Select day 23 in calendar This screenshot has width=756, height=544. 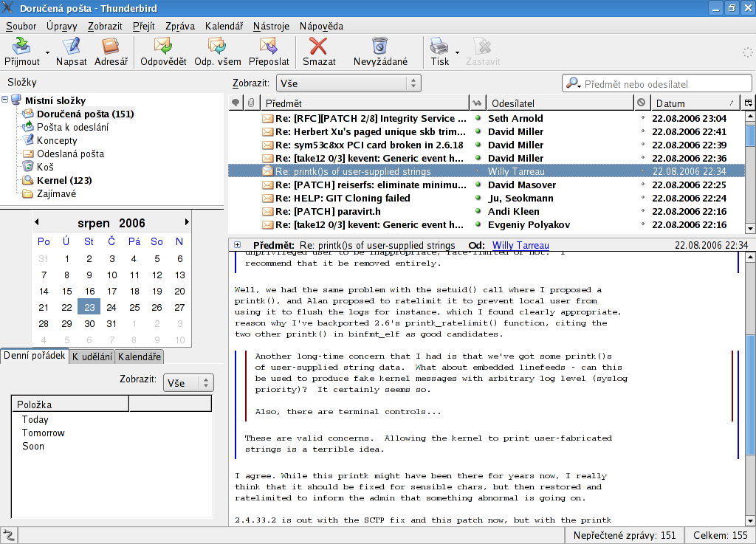89,307
